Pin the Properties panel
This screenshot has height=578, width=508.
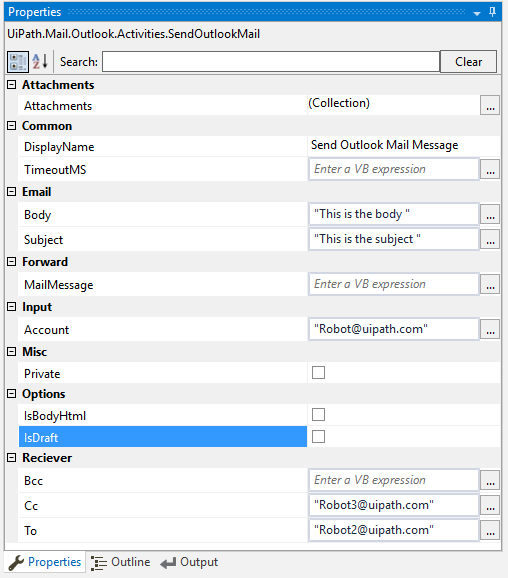tap(492, 12)
